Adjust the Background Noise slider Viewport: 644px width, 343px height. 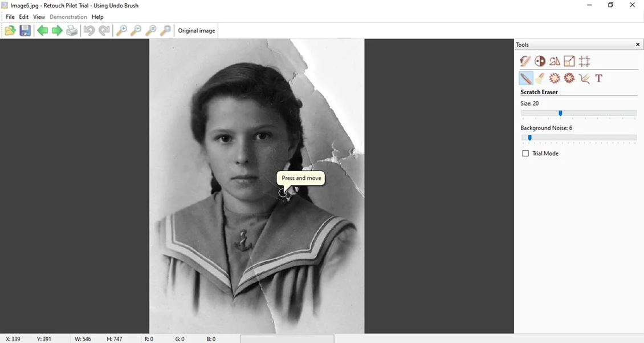(x=530, y=138)
